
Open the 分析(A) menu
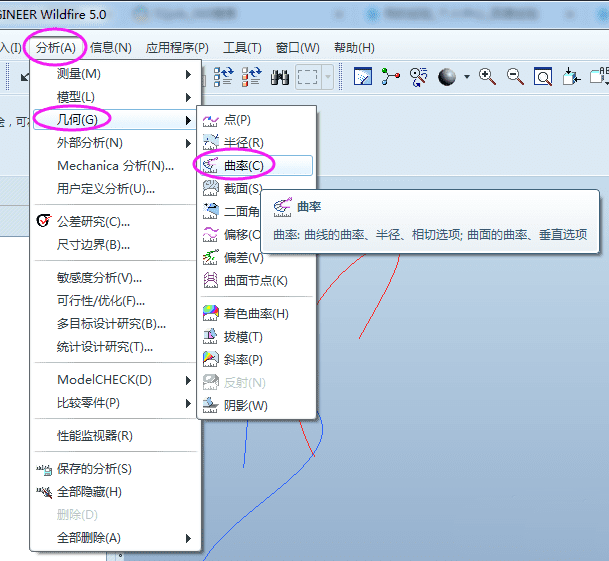pos(56,47)
